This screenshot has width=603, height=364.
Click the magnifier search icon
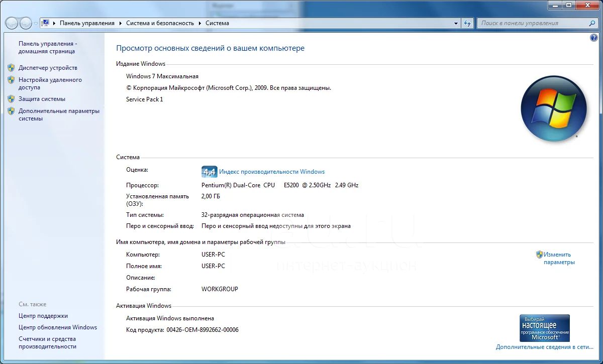(592, 23)
